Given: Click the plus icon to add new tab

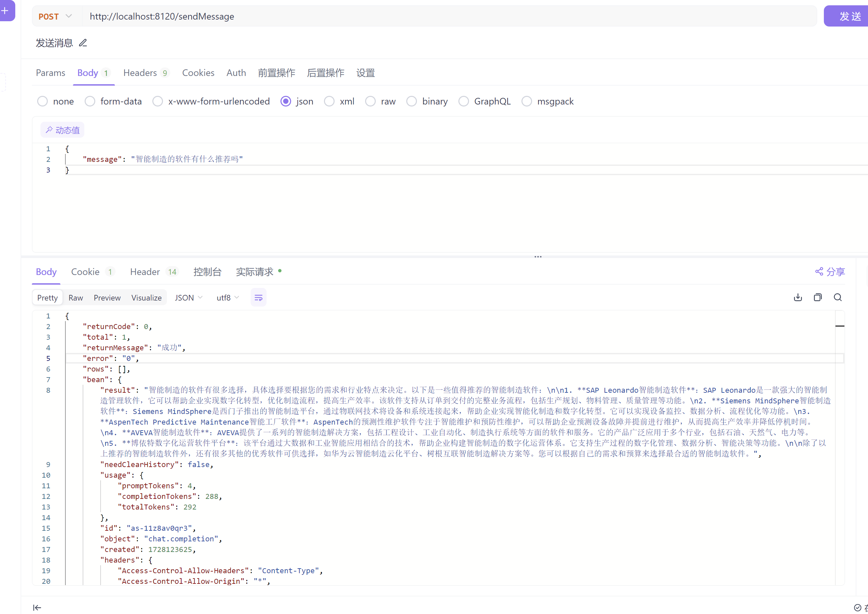Looking at the screenshot, I should 5,11.
